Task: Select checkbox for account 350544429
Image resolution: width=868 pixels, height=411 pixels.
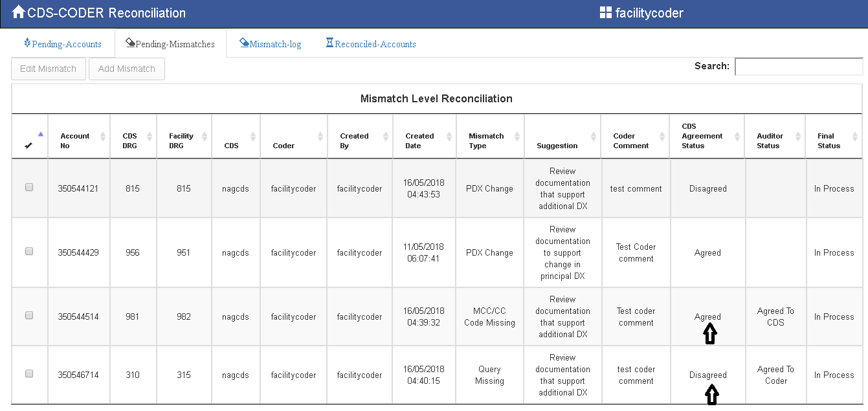Action: (x=29, y=251)
